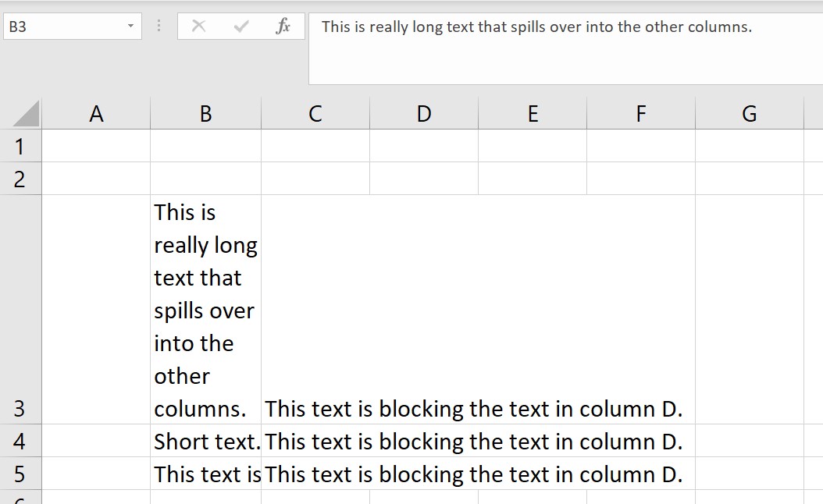Open the Name Box dropdown arrow
Viewport: 823px width, 504px height.
point(130,26)
